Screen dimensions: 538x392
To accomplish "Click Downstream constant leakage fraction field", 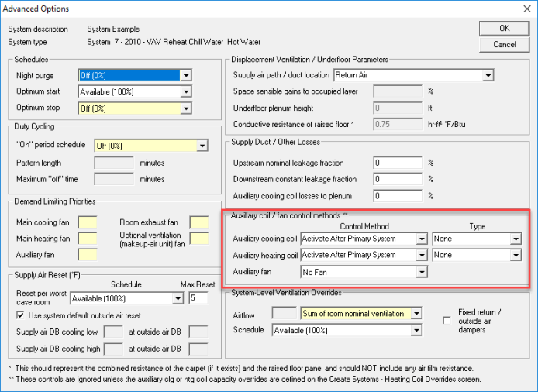I will 398,179.
